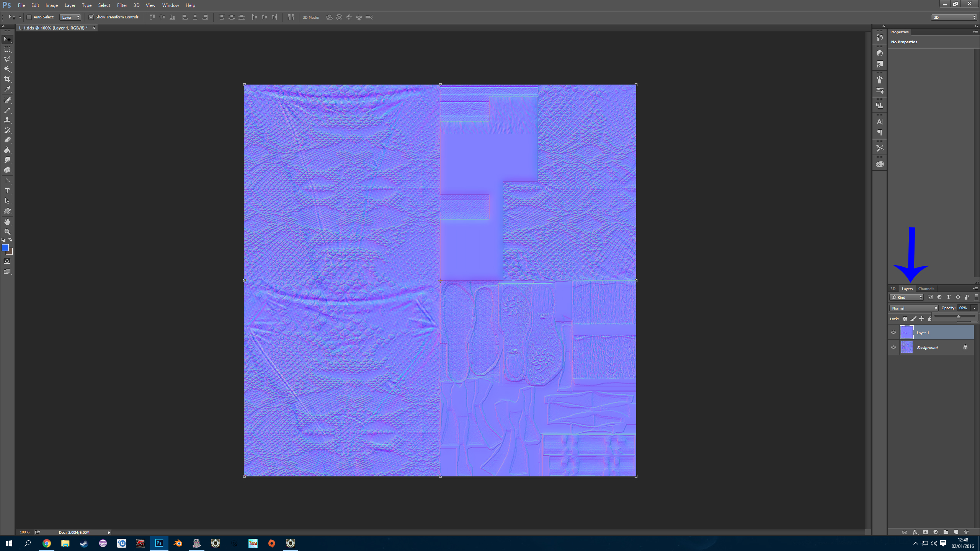Select the Eraser tool
This screenshot has width=980, height=551.
7,140
